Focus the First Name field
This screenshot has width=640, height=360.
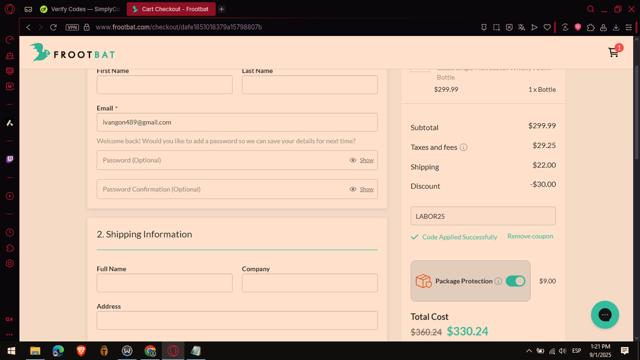(x=164, y=85)
